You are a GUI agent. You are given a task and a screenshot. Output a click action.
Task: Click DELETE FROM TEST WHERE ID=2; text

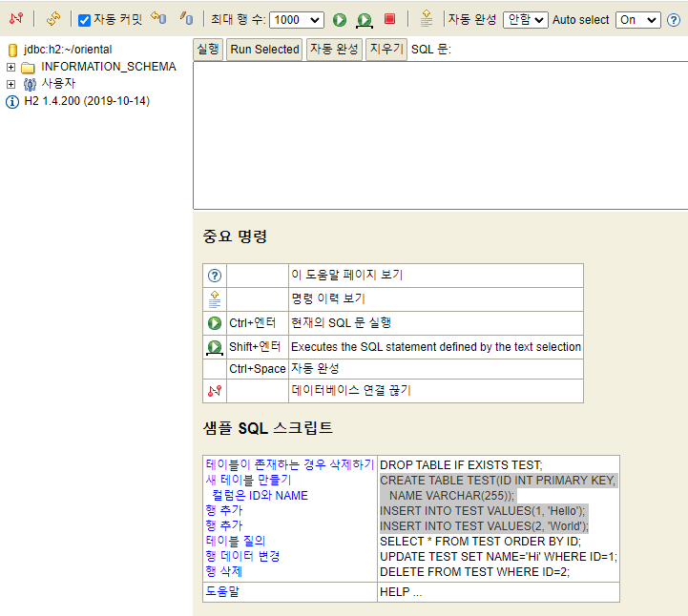(475, 572)
